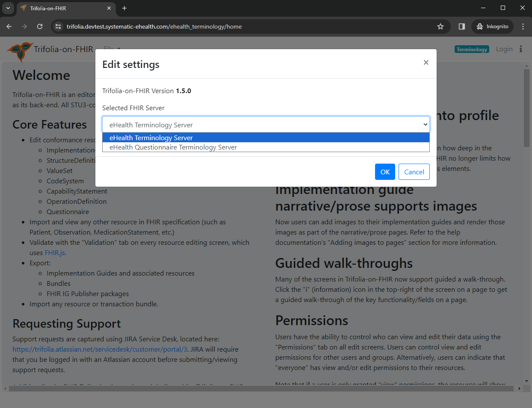The image size is (532, 408).
Task: Click the info icon beside Login
Action: click(521, 49)
